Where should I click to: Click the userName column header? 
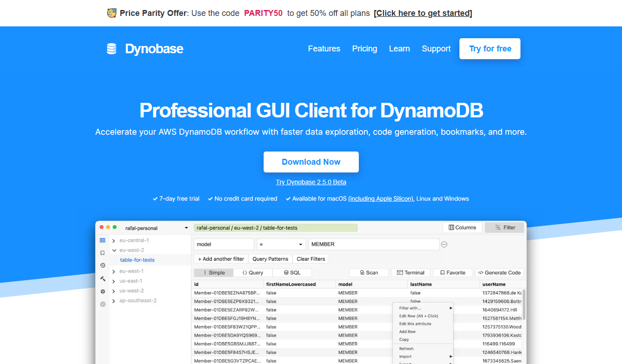[501, 284]
